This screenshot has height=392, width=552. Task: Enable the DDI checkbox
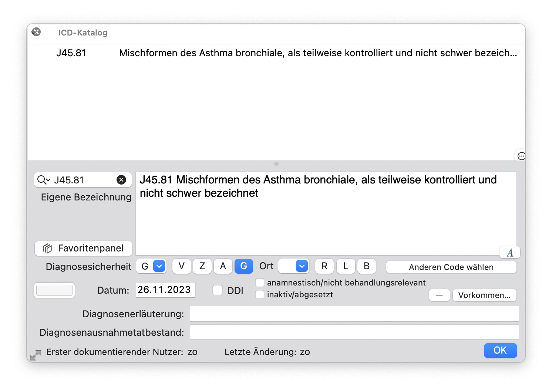pyautogui.click(x=218, y=290)
